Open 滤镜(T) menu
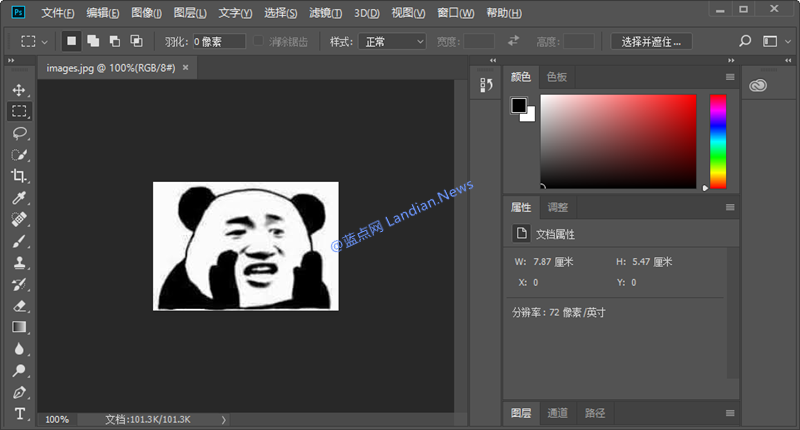This screenshot has height=430, width=800. pyautogui.click(x=326, y=13)
